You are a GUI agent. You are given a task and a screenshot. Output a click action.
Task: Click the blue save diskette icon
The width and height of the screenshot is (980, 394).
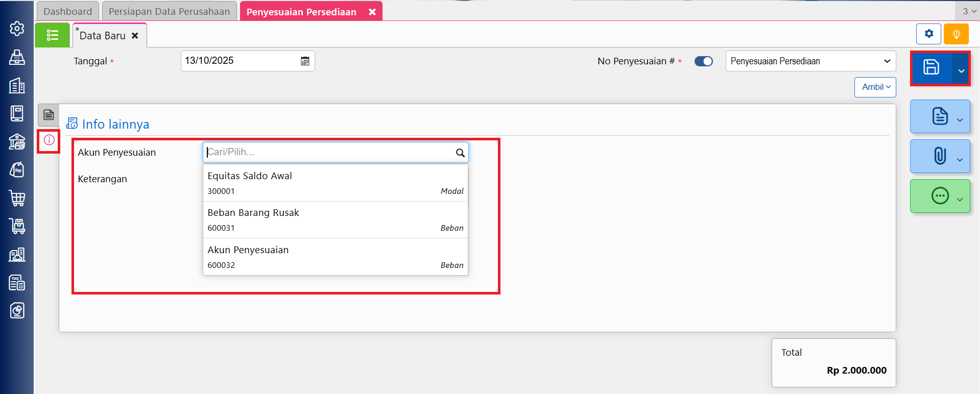coord(930,67)
